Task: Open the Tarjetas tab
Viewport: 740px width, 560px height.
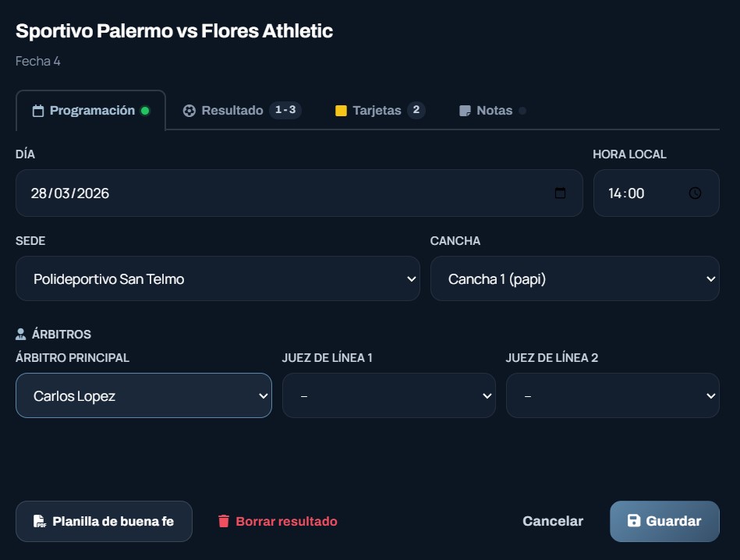Action: pyautogui.click(x=380, y=111)
